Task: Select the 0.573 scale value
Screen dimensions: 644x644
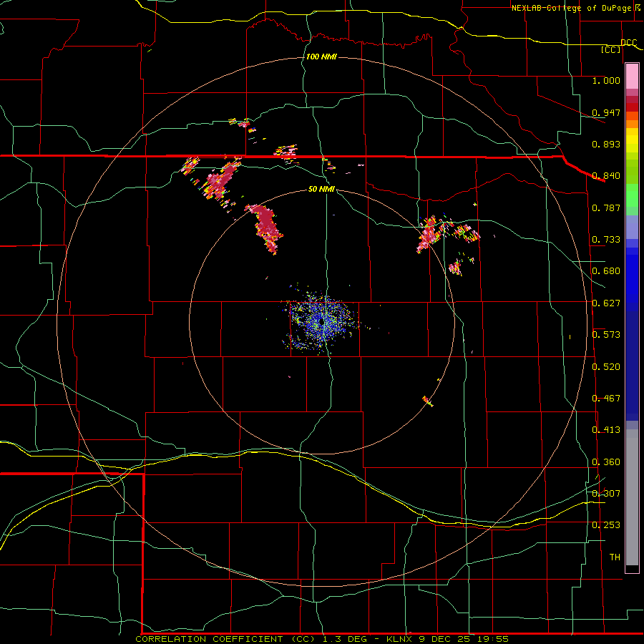Action: [606, 335]
